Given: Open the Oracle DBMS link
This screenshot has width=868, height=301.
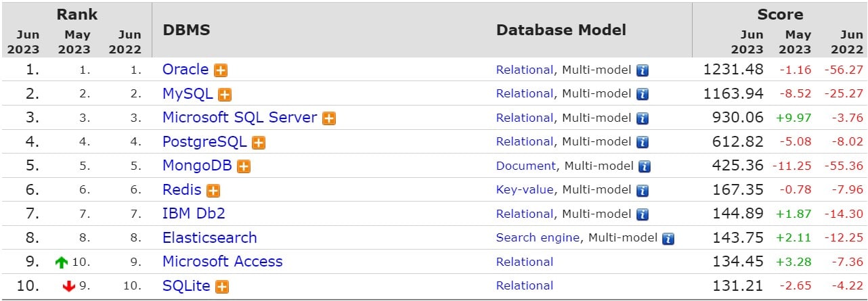Looking at the screenshot, I should pyautogui.click(x=186, y=70).
